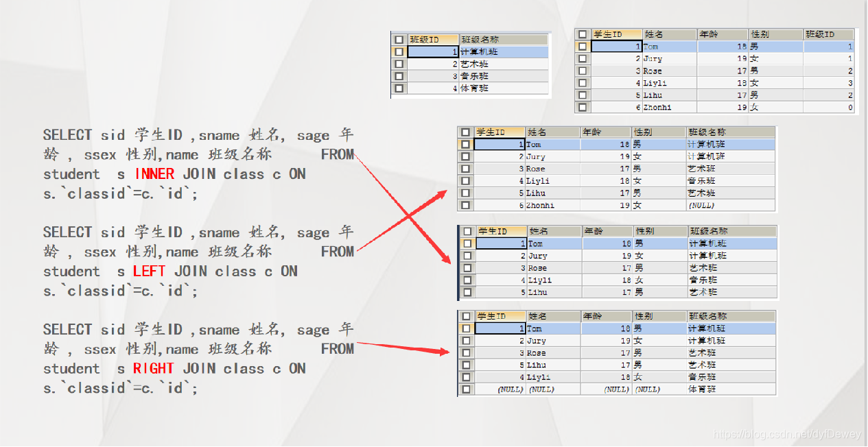Select (NULL) class name cell in Zhonhi result row

[731, 205]
